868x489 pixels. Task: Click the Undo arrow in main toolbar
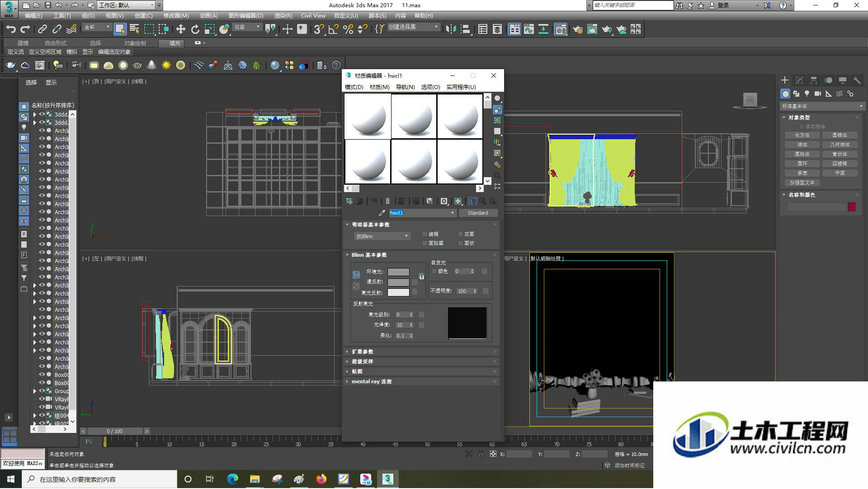coord(11,29)
